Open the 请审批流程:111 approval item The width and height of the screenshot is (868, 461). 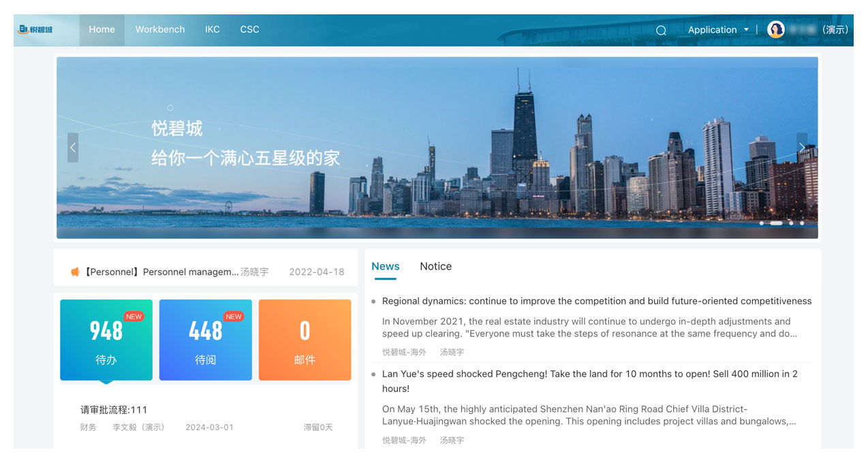pyautogui.click(x=114, y=410)
